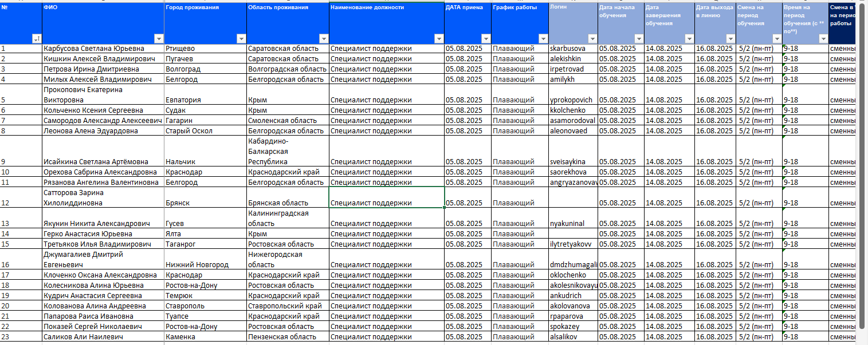
Task: Select cell Джумагалиев Дмитрий Евгеньевич
Action: [103, 260]
